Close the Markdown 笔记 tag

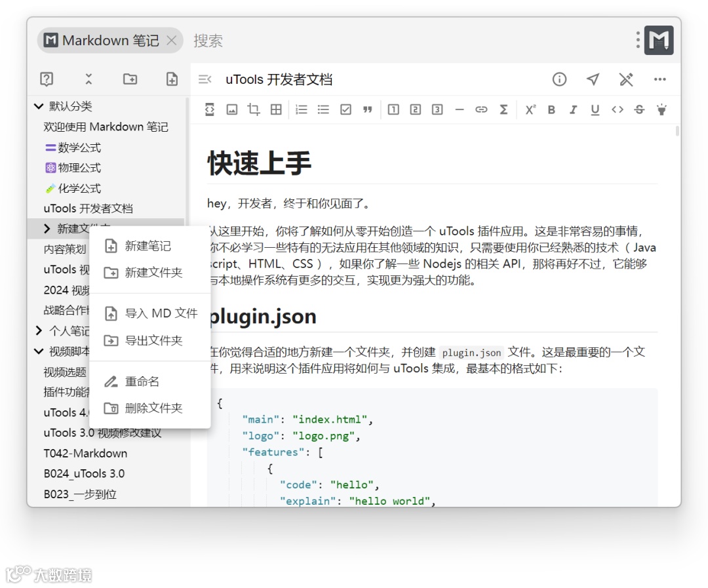click(x=172, y=40)
